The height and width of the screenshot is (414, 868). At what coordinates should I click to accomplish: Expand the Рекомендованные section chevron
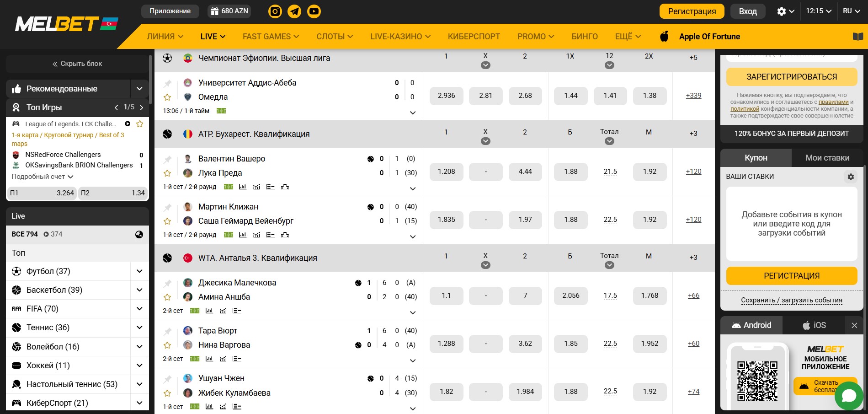pos(139,89)
